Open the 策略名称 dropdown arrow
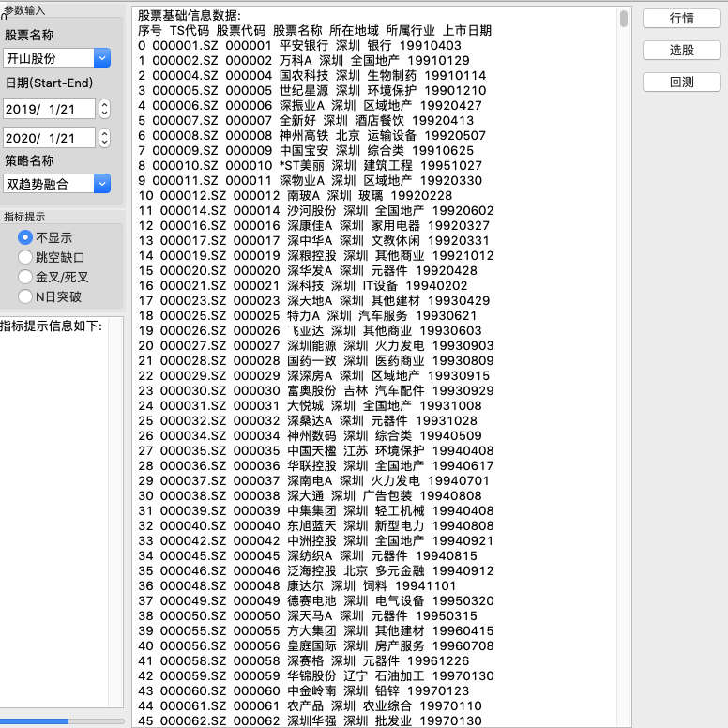Viewport: 728px width, 728px height. click(x=102, y=184)
